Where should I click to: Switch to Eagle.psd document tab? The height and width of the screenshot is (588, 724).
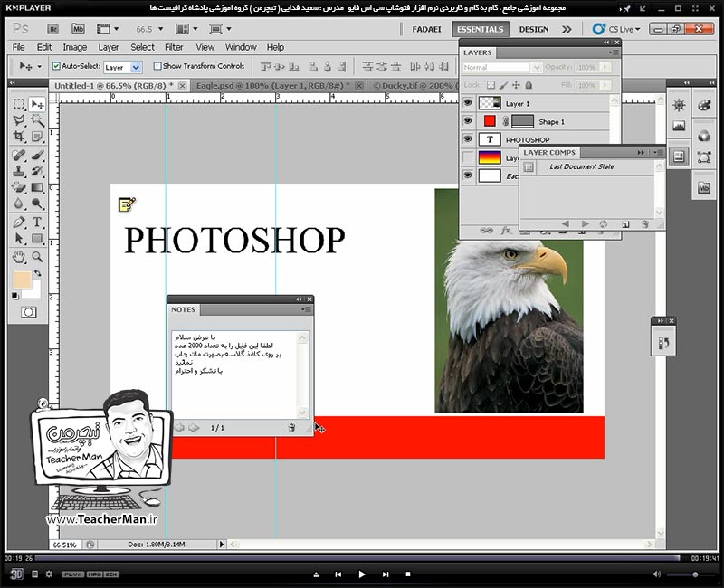tap(278, 85)
